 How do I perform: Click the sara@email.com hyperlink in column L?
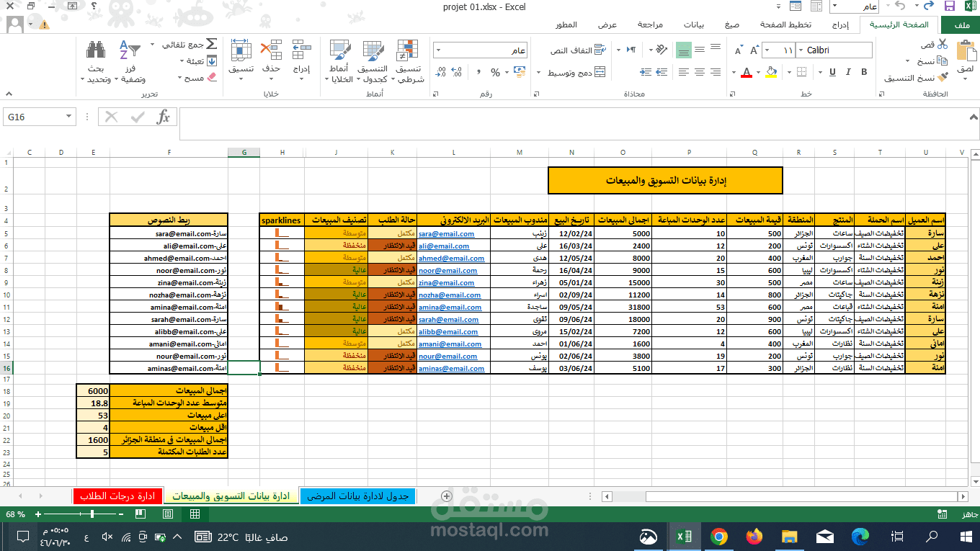[x=446, y=233]
